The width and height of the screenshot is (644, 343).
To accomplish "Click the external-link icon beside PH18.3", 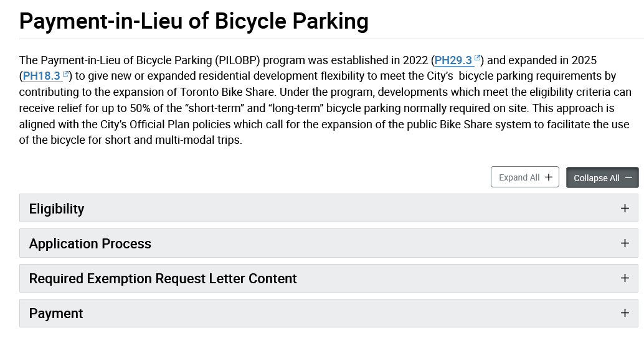I will point(65,75).
